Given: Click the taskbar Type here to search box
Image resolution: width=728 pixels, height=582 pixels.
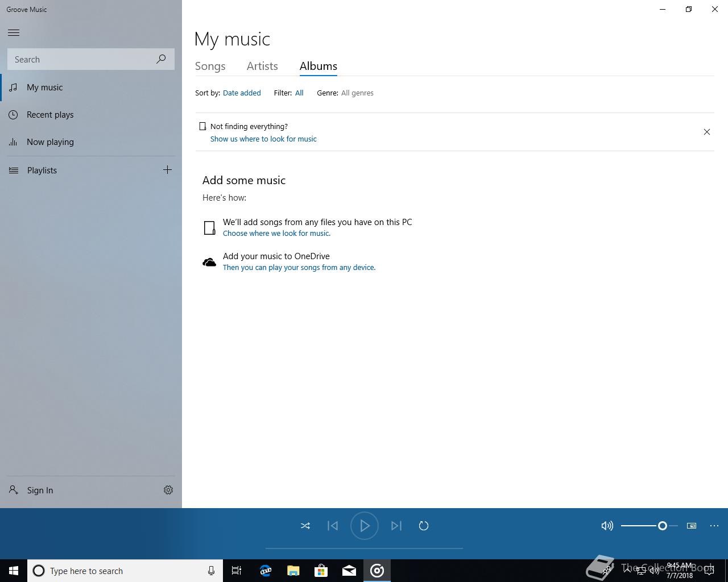Looking at the screenshot, I should [125, 571].
